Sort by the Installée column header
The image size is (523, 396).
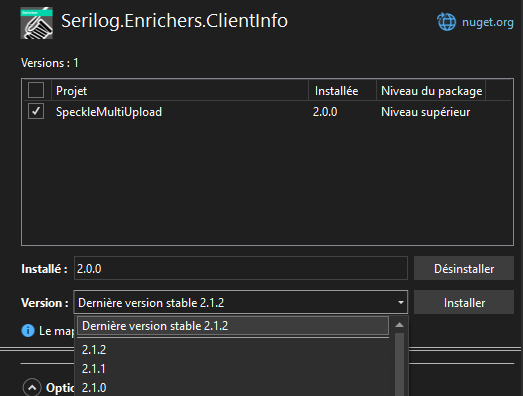coord(343,90)
